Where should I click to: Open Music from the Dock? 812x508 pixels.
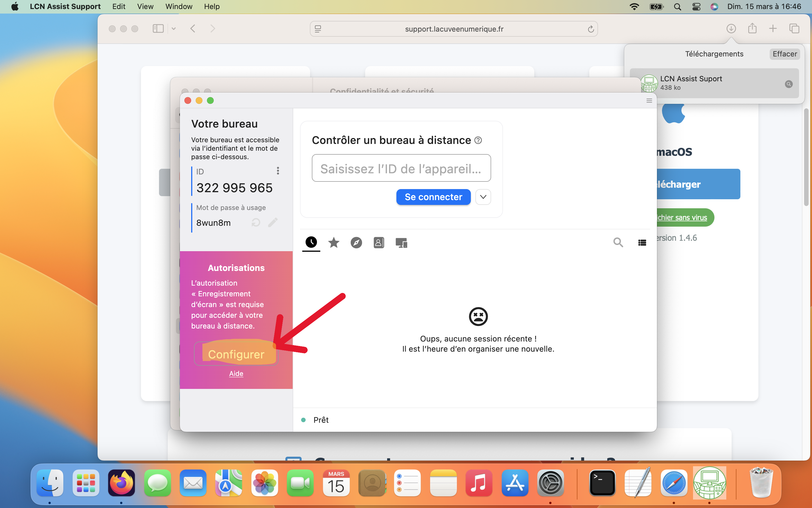click(x=479, y=483)
